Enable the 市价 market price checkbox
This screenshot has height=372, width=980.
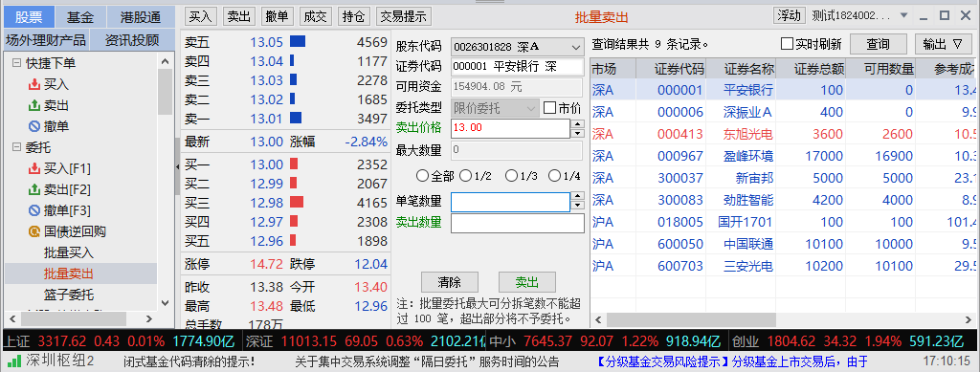[x=549, y=108]
